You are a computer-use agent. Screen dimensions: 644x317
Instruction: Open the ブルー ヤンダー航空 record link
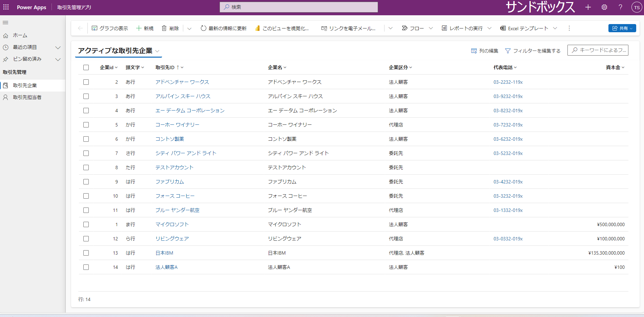pyautogui.click(x=178, y=210)
